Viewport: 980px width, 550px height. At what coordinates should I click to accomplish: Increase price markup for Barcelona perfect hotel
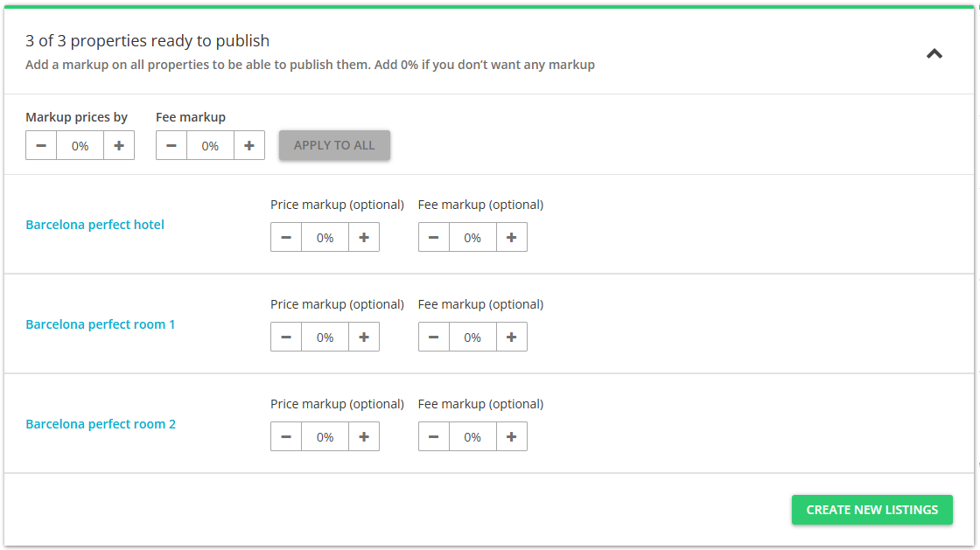(x=364, y=238)
